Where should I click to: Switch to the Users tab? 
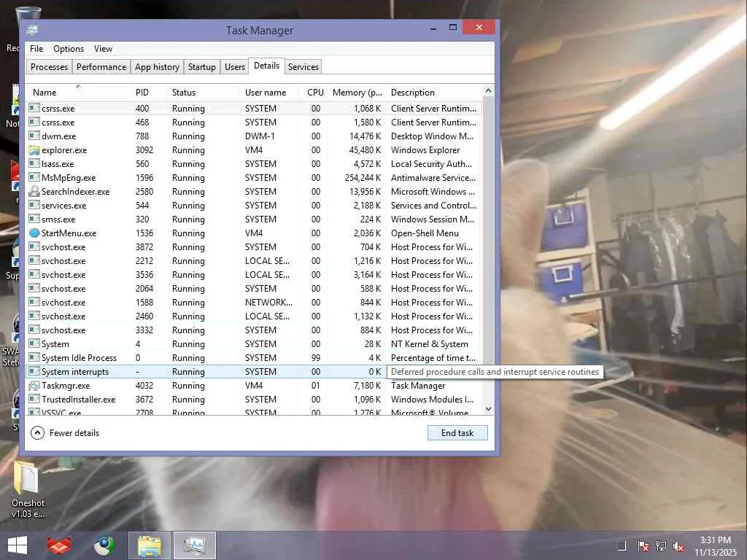coord(235,66)
